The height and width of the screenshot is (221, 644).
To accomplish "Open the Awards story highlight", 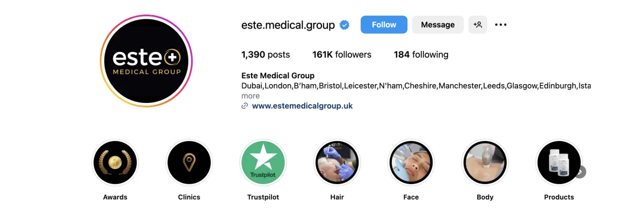I will tap(115, 163).
